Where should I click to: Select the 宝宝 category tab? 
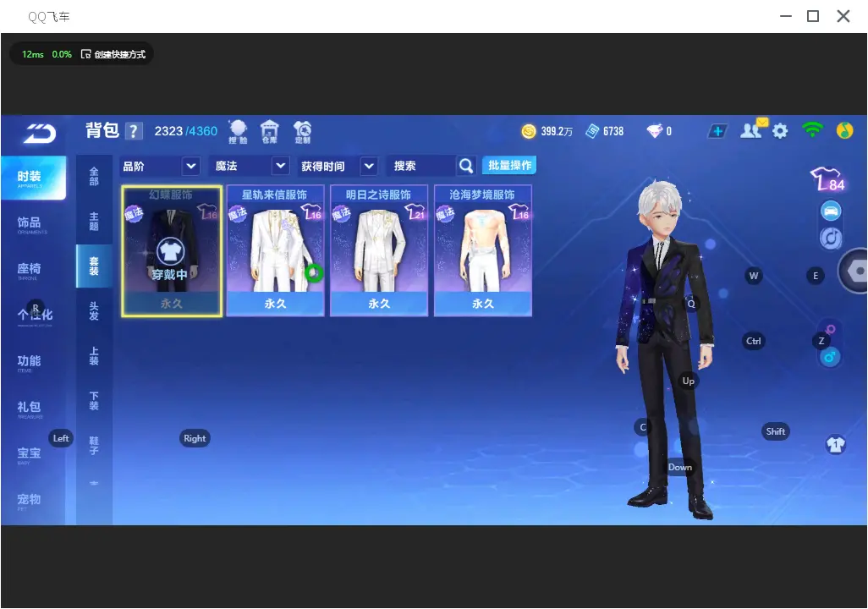coord(30,454)
